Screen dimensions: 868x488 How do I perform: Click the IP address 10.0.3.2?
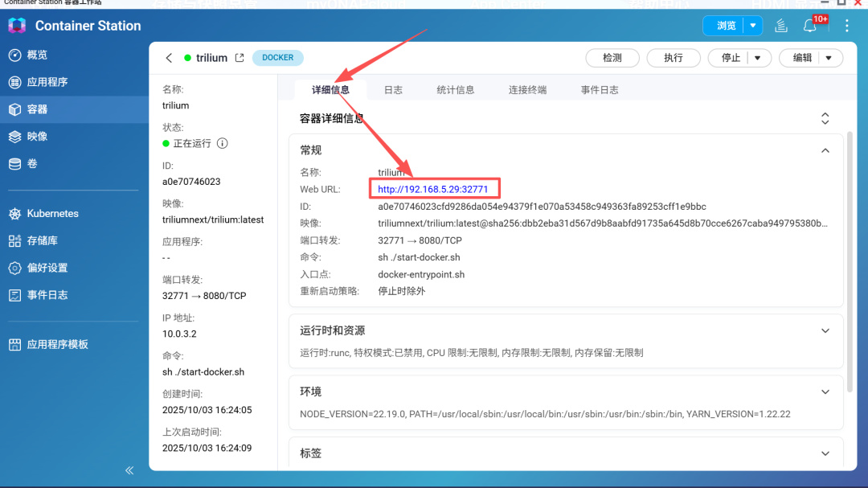[x=179, y=334]
